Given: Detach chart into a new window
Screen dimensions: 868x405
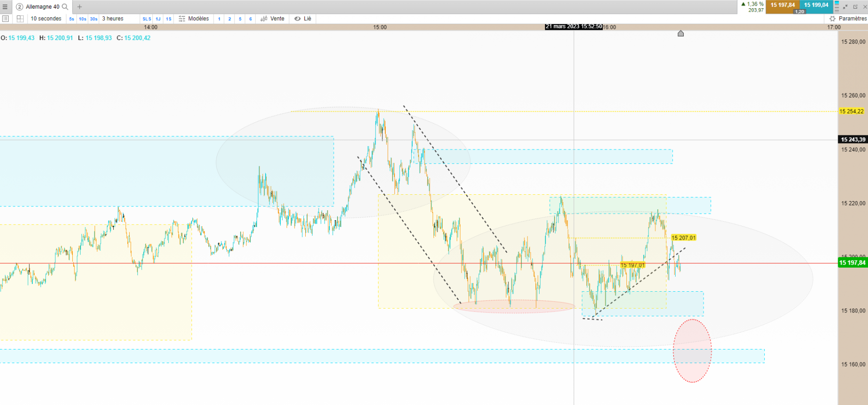Looking at the screenshot, I should pos(855,7).
